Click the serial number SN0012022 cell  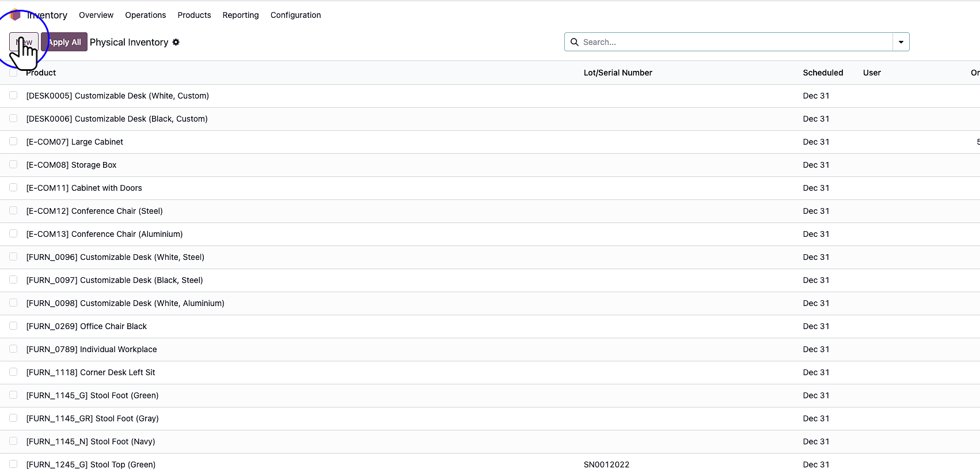point(606,465)
